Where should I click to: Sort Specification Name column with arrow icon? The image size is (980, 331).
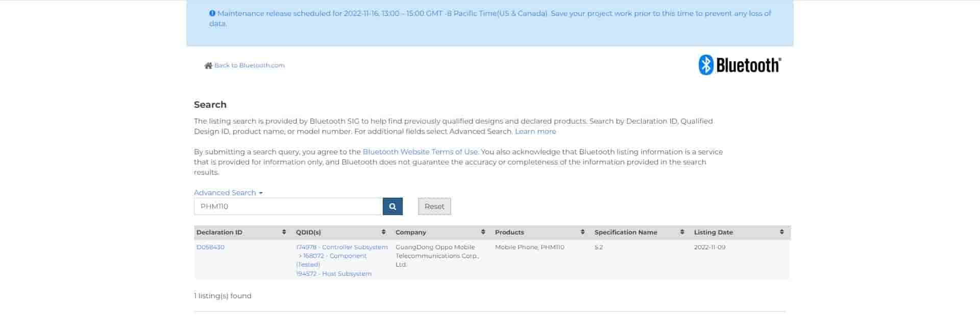(682, 232)
